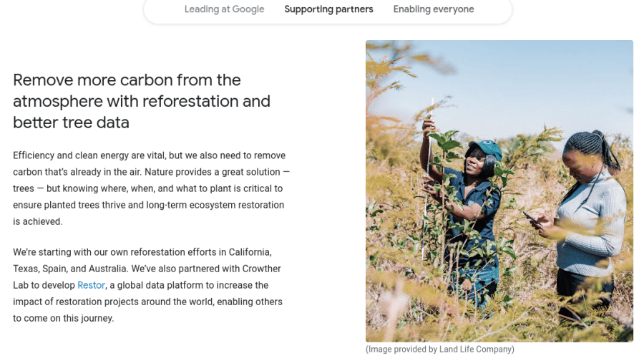This screenshot has height=361, width=644.
Task: Open the "Leading at Google" tab
Action: pos(224,9)
